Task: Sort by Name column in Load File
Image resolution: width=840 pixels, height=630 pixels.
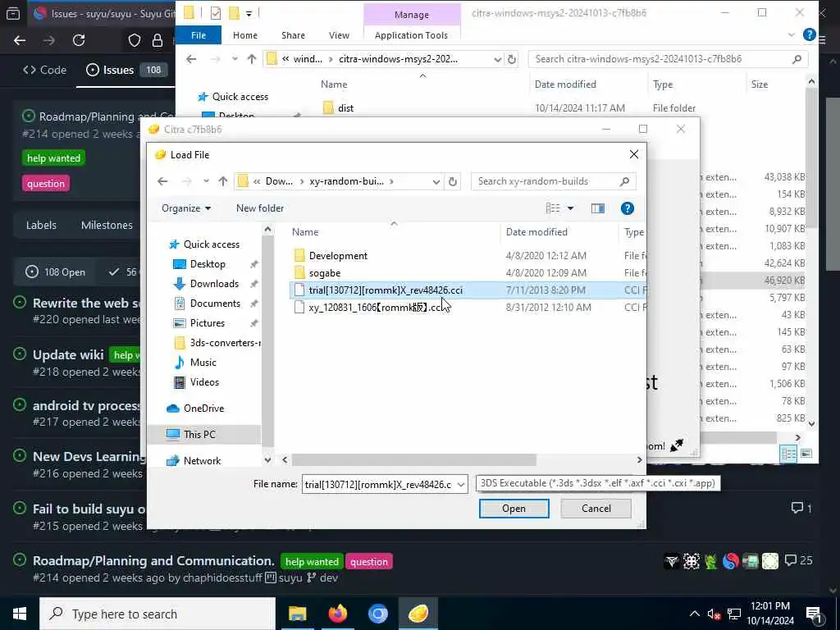Action: tap(305, 232)
